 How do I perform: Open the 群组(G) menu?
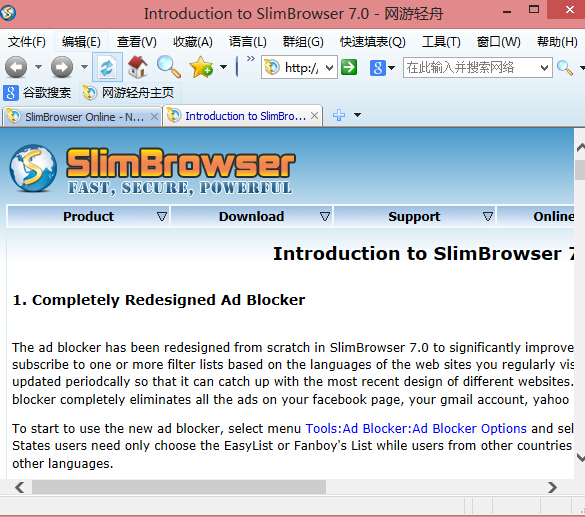303,42
